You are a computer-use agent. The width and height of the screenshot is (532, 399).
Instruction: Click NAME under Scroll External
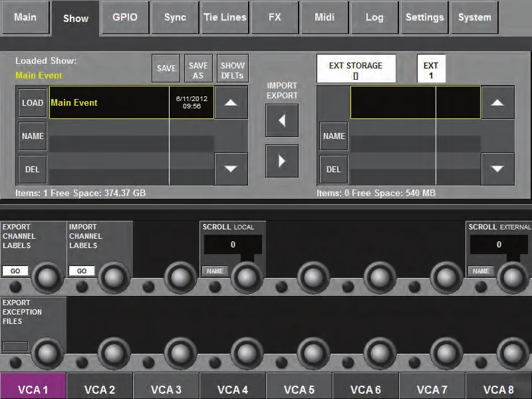click(x=481, y=271)
